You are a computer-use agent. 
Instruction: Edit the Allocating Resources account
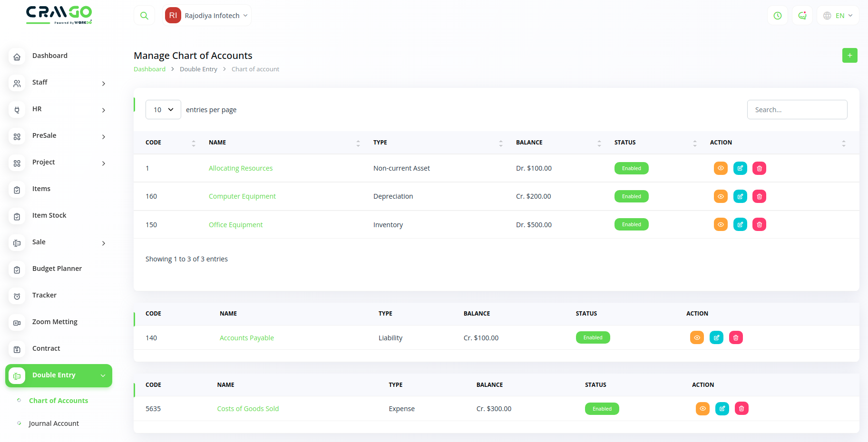740,168
